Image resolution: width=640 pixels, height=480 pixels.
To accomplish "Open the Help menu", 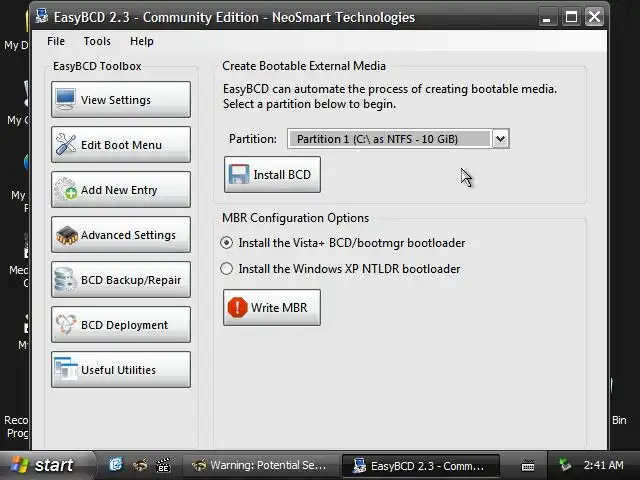I will coord(142,41).
